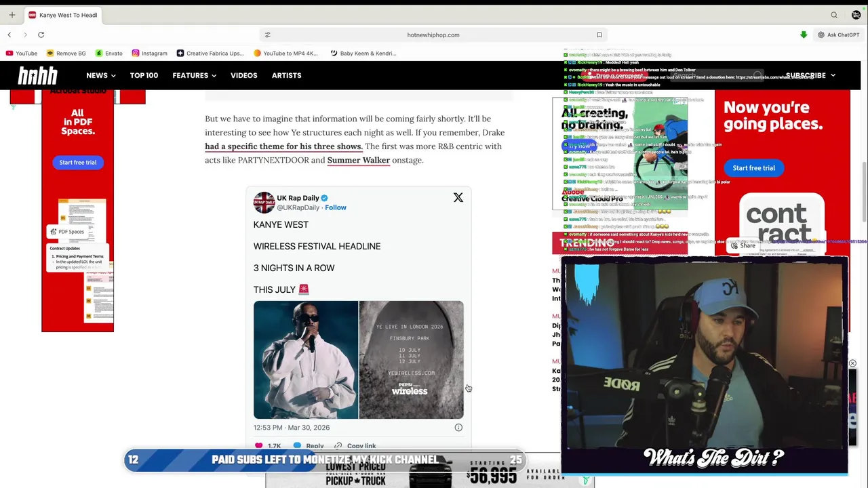Screen dimensions: 868x488
Task: Select the Kanye West To Headl tab
Action: [62, 15]
